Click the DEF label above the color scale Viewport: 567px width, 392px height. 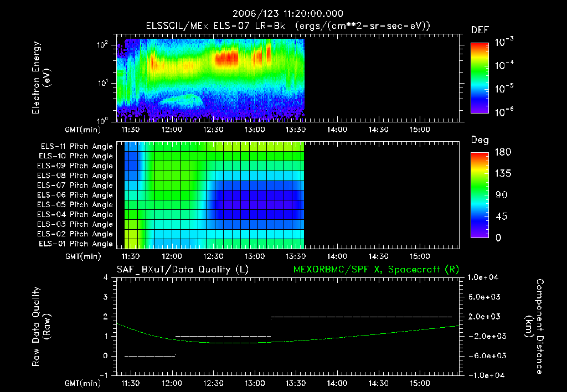click(480, 30)
